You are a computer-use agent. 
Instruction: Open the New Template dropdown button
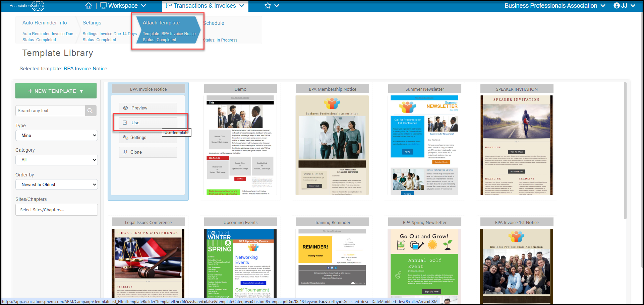[56, 91]
